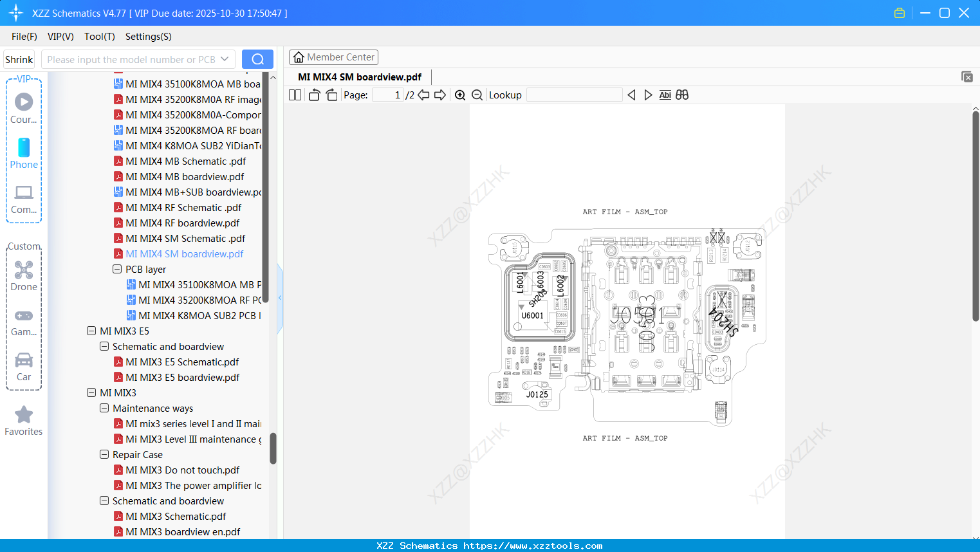Zoom out of the boardview

coord(477,95)
